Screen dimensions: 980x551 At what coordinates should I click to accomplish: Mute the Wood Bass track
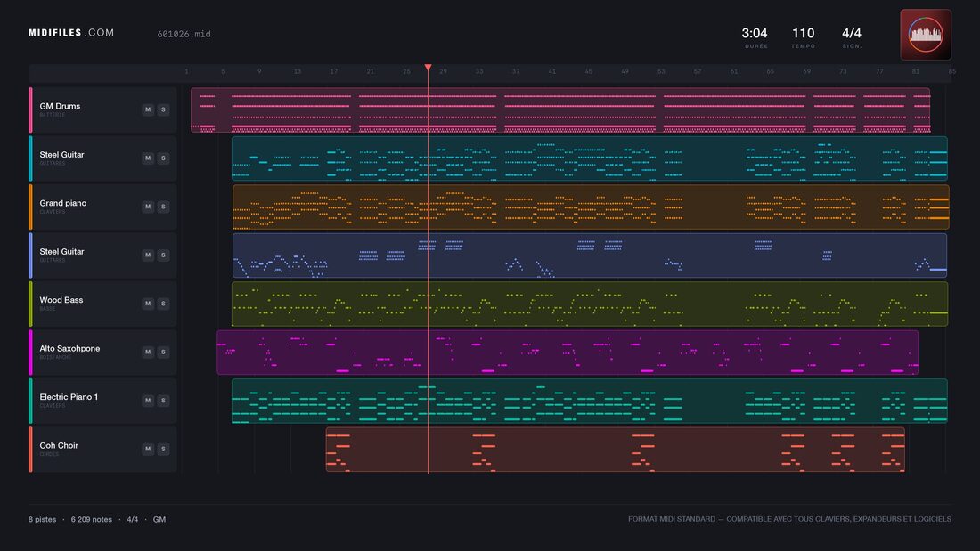148,304
